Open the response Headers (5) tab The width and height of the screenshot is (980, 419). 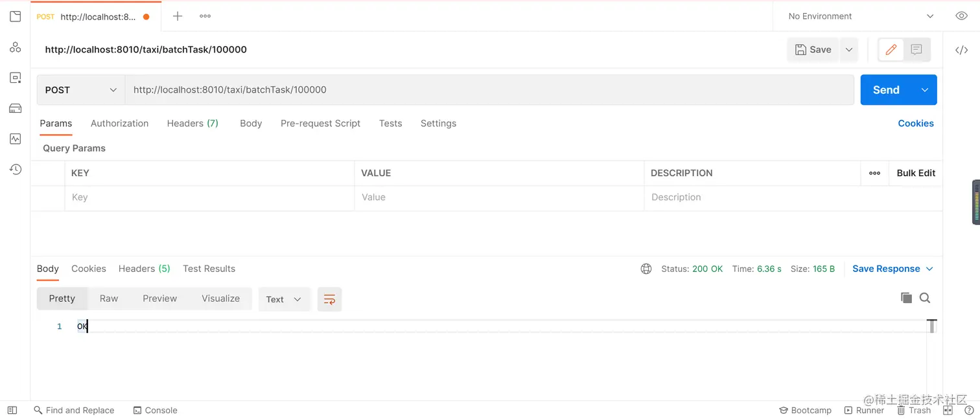click(145, 269)
